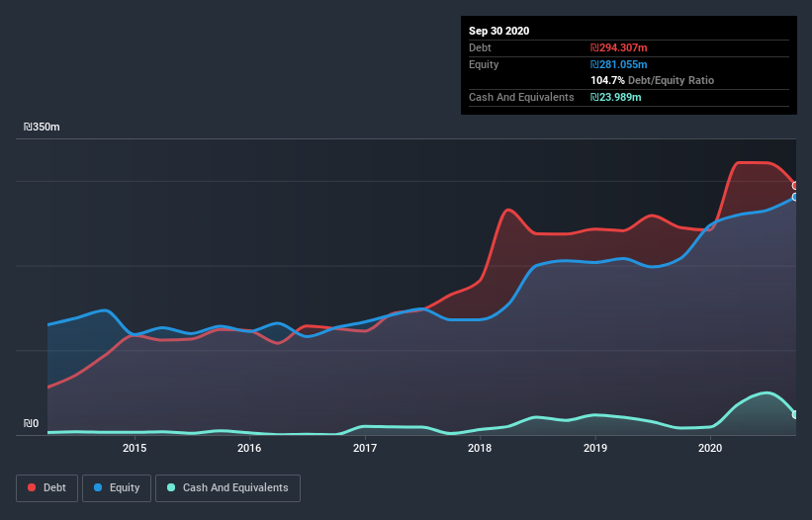Screen dimensions: 812x520
Task: Click the ₪23.989m cash value
Action: [616, 97]
